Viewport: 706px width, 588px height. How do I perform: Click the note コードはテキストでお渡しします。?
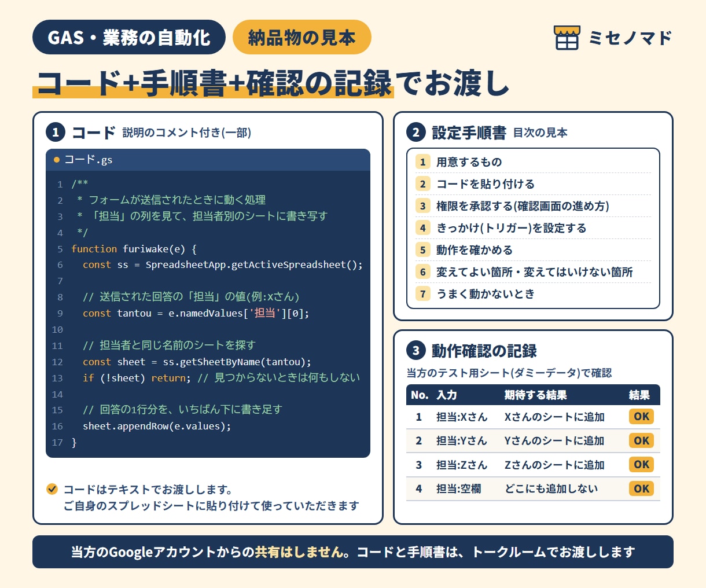coord(148,490)
